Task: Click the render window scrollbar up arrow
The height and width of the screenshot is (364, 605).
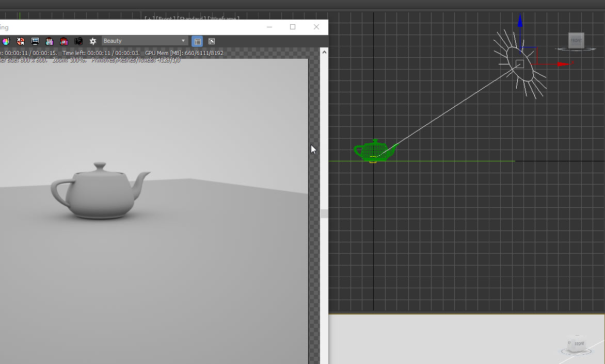Action: (324, 52)
